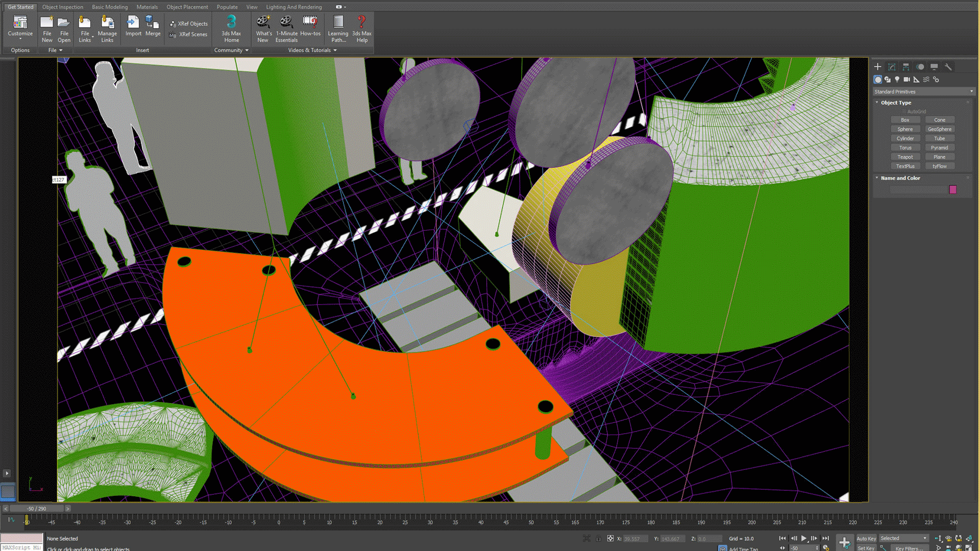Open the Modify panel tab icon
The height and width of the screenshot is (551, 980).
892,67
